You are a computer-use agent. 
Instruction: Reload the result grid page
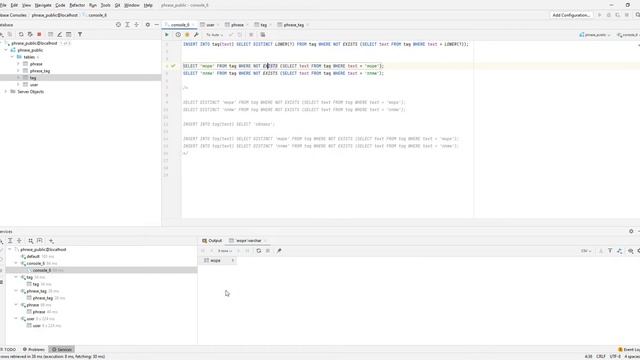coord(258,251)
